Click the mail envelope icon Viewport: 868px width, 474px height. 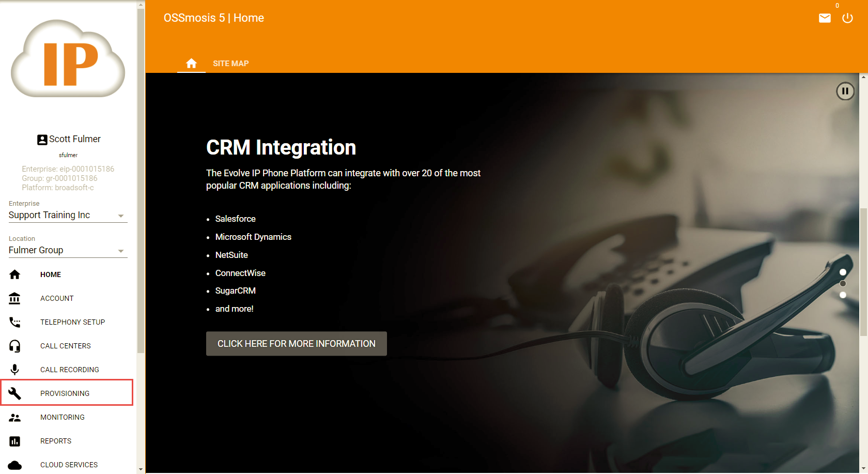[825, 19]
